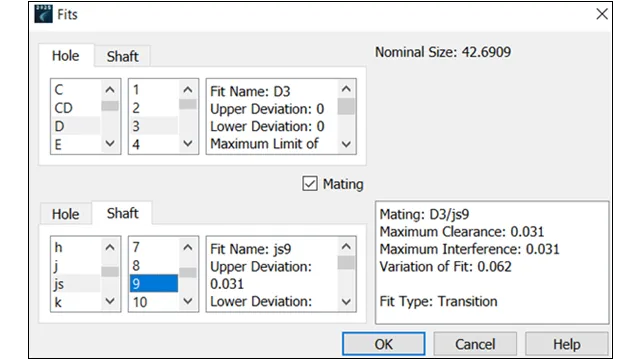Screen dimensions: 640x360
Task: Open the lower Hole tab
Action: (66, 213)
